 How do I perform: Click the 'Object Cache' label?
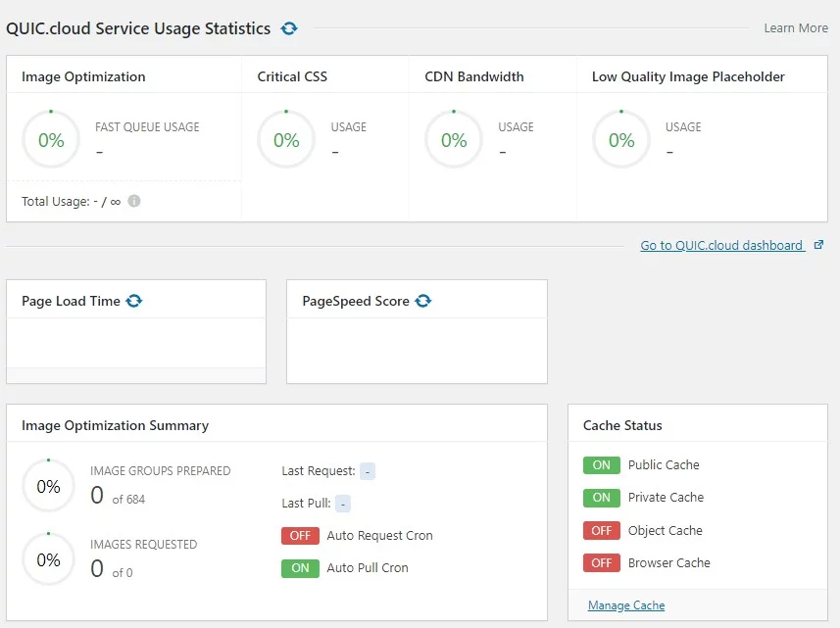tap(666, 531)
